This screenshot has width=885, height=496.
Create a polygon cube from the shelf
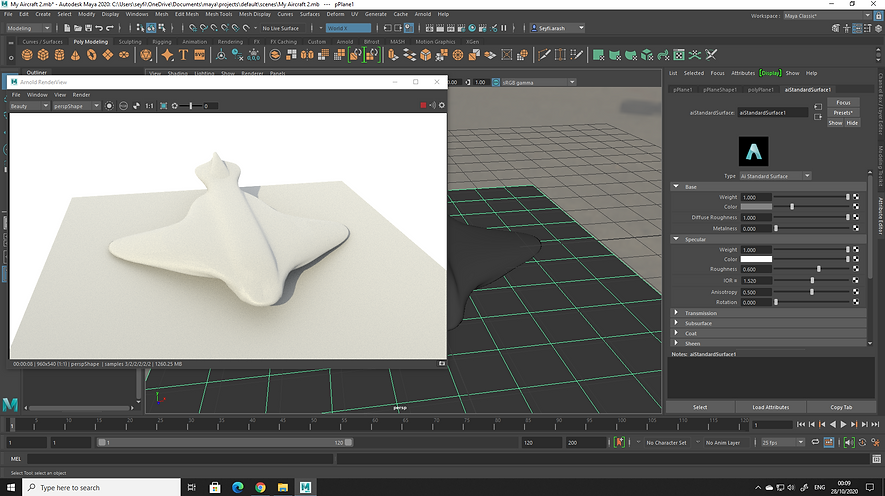(43, 55)
